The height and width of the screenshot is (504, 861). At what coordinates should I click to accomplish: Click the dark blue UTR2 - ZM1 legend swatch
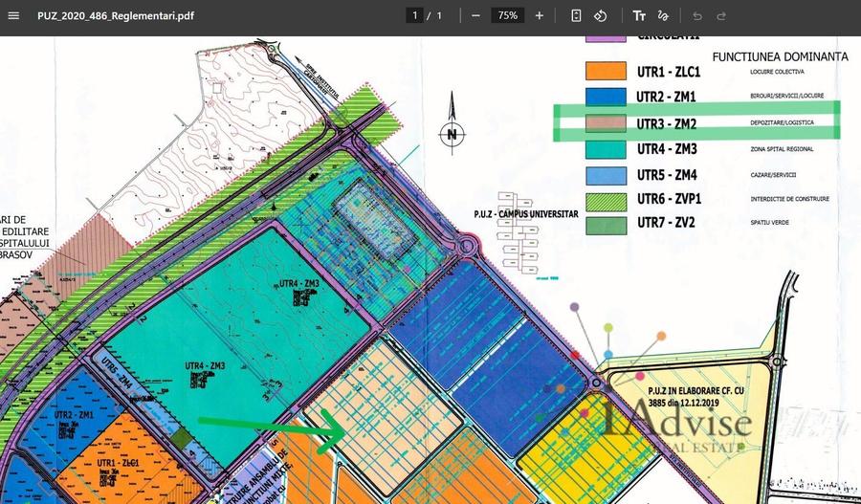[x=606, y=97]
